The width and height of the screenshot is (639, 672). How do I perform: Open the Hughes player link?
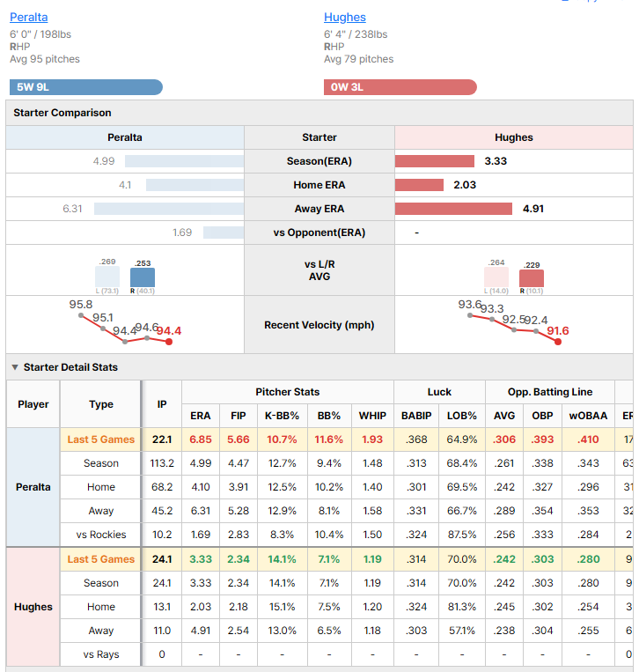coord(345,17)
